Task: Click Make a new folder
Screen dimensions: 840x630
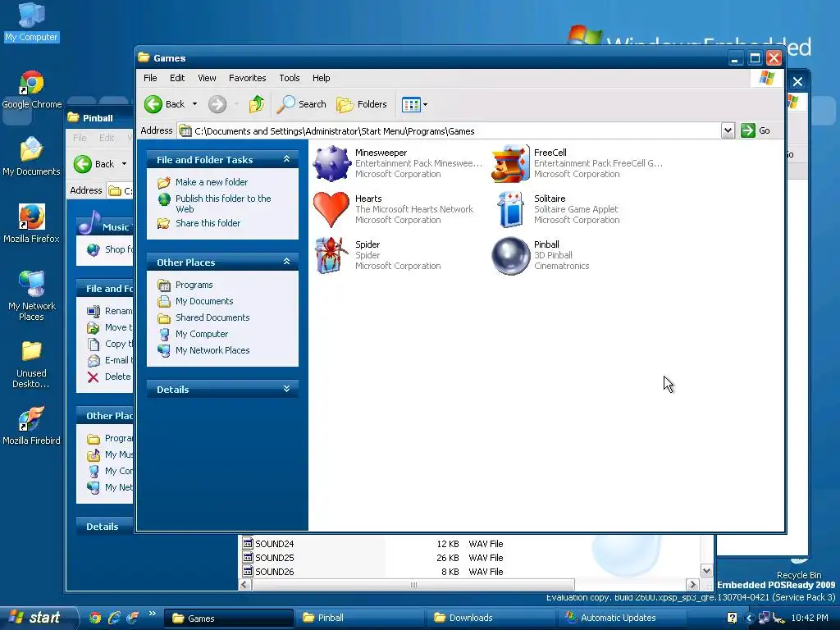Action: [212, 182]
